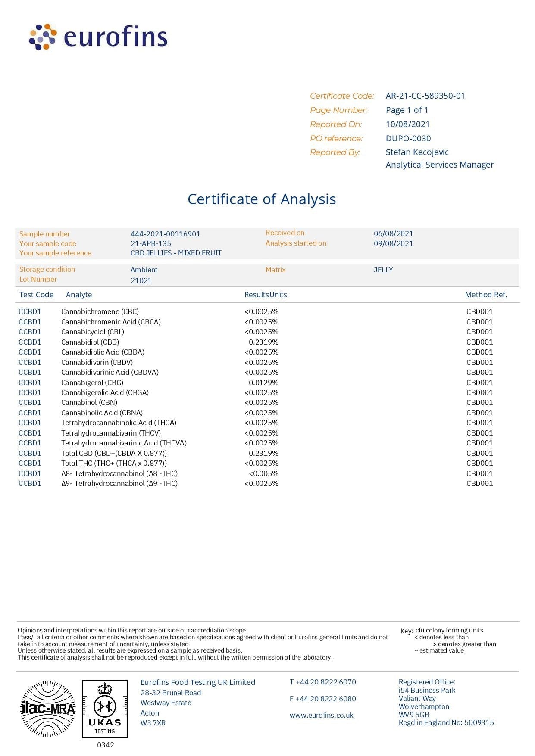Click telephone number +44 20 8222 6070
This screenshot has height=756, width=535.
click(x=323, y=682)
